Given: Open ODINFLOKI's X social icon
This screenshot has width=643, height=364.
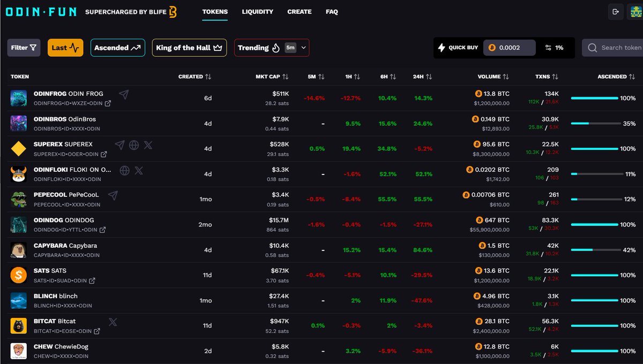Looking at the screenshot, I should tap(139, 170).
